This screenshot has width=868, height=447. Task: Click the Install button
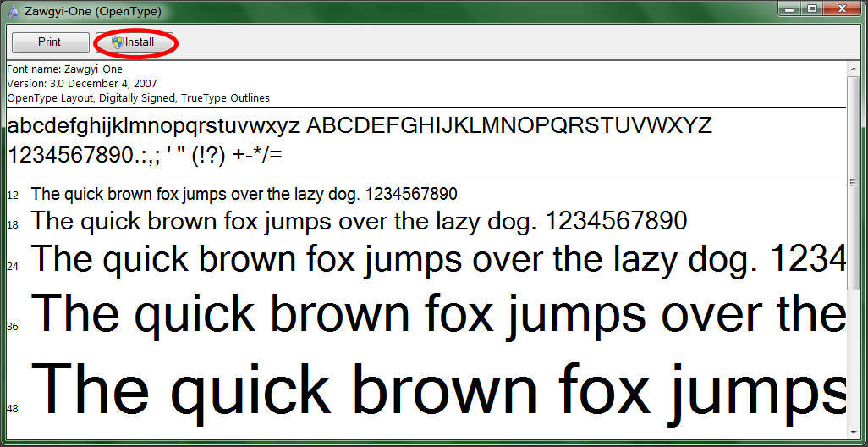click(135, 42)
